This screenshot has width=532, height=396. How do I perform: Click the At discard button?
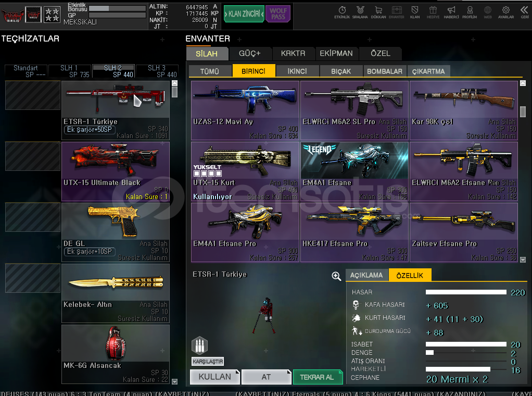point(267,377)
